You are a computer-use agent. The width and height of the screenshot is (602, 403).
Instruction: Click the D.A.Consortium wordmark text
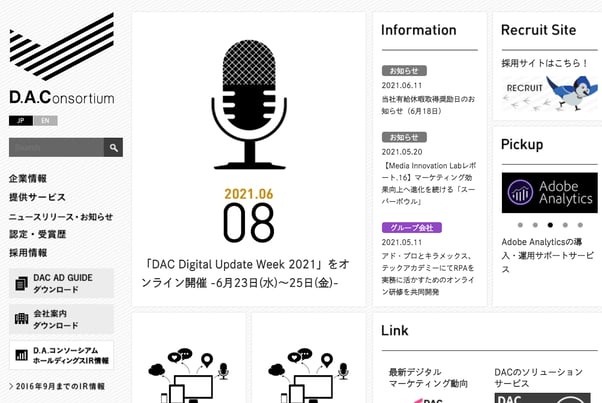tap(62, 97)
